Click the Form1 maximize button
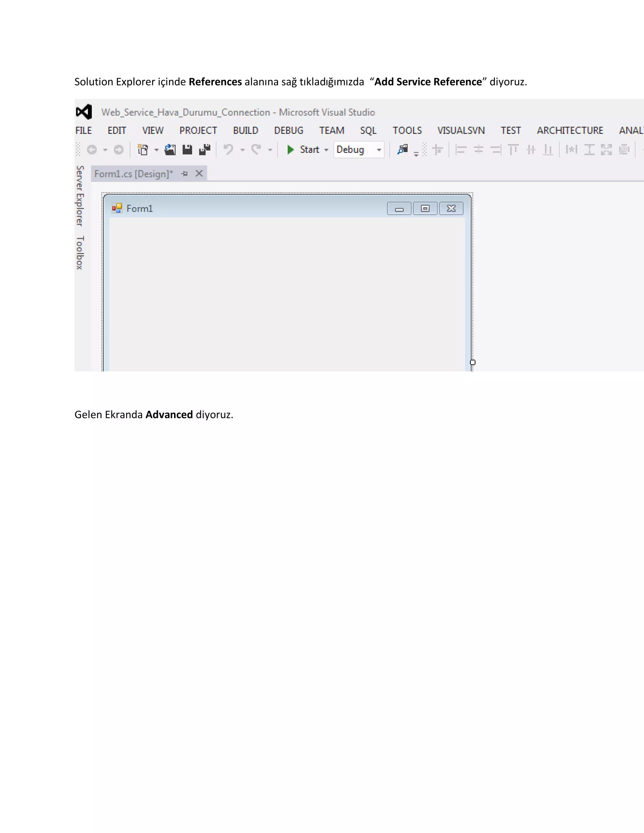This screenshot has height=833, width=644. pos(425,209)
